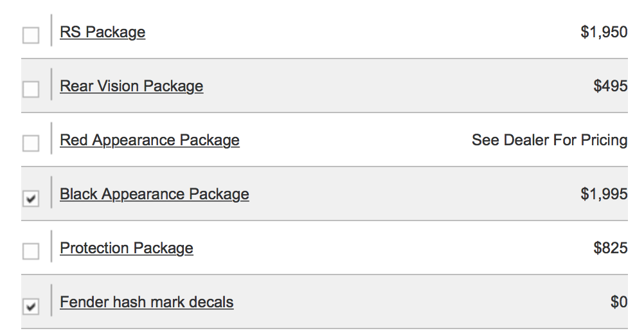Uncheck the Black Appearance Package checkbox
The image size is (644, 333).
[x=31, y=198]
